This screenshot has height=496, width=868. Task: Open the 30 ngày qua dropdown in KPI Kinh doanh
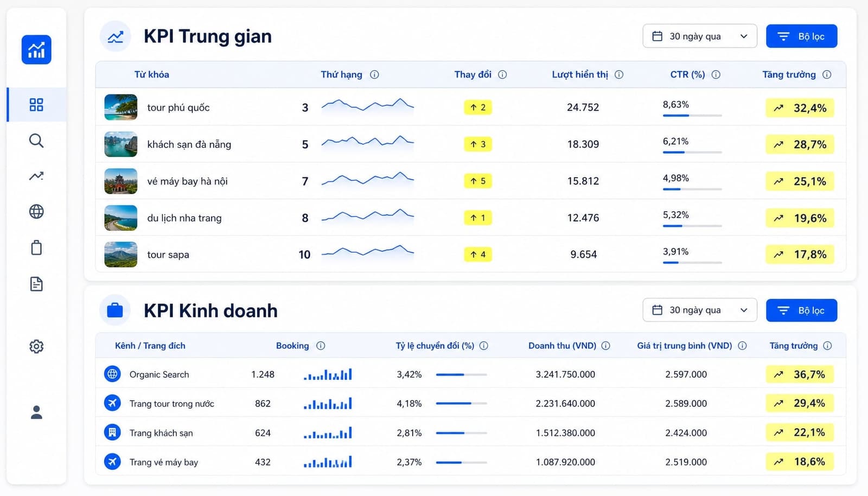pos(700,310)
